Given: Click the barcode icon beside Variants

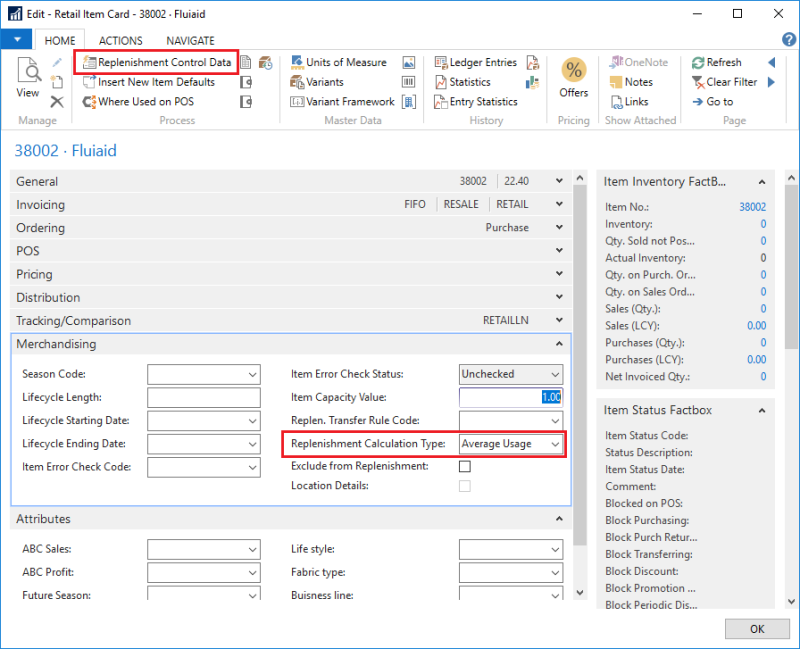Looking at the screenshot, I should [409, 82].
